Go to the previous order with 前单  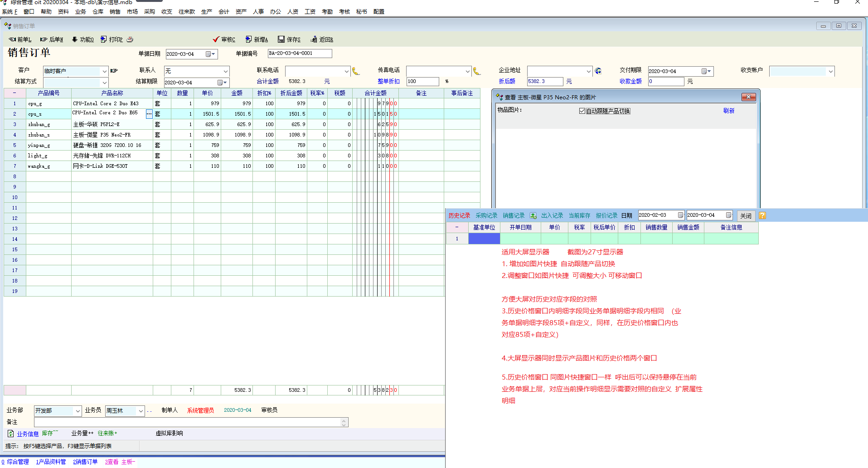click(20, 39)
